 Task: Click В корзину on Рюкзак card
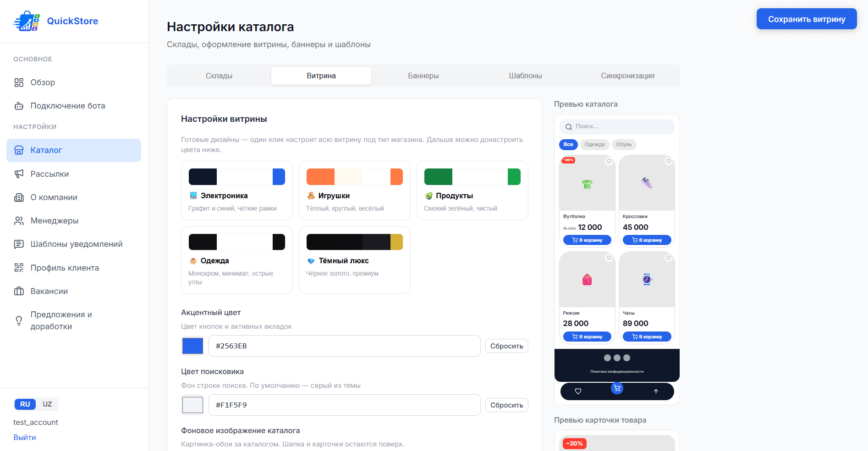(587, 337)
